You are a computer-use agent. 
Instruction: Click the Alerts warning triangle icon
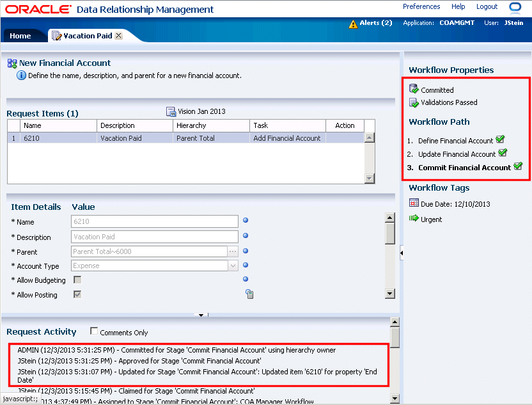(x=353, y=24)
